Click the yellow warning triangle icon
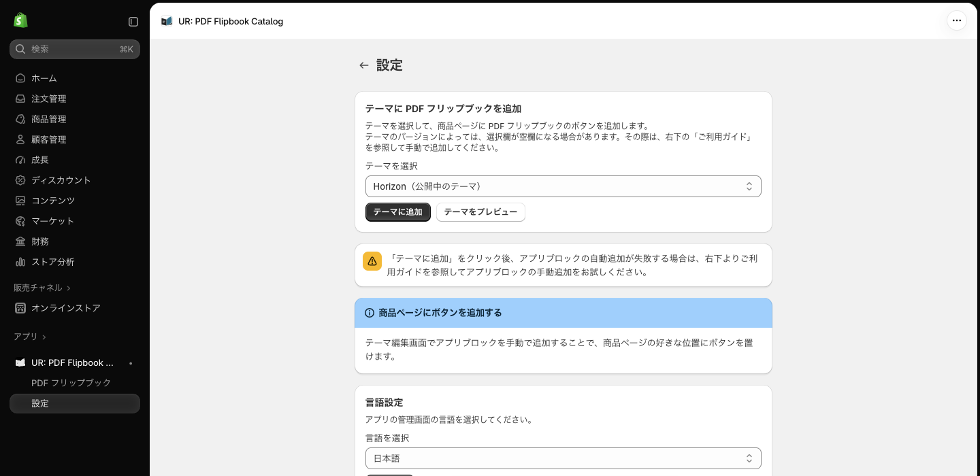The height and width of the screenshot is (476, 980). pos(372,261)
